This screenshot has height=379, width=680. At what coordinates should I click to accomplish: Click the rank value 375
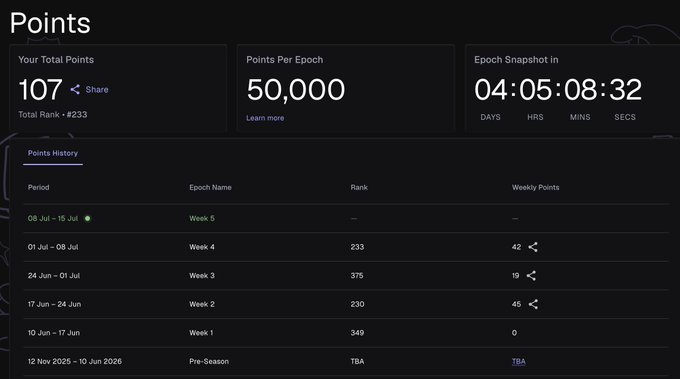coord(357,276)
